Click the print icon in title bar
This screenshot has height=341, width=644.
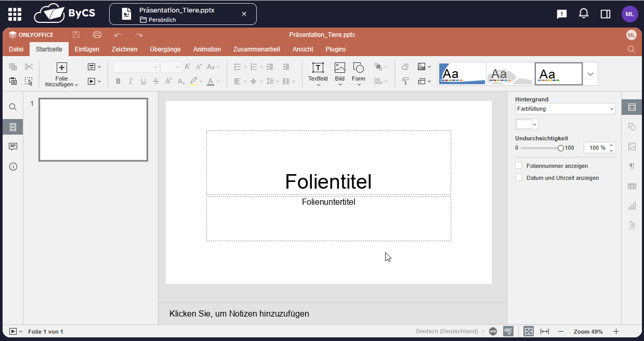(97, 35)
